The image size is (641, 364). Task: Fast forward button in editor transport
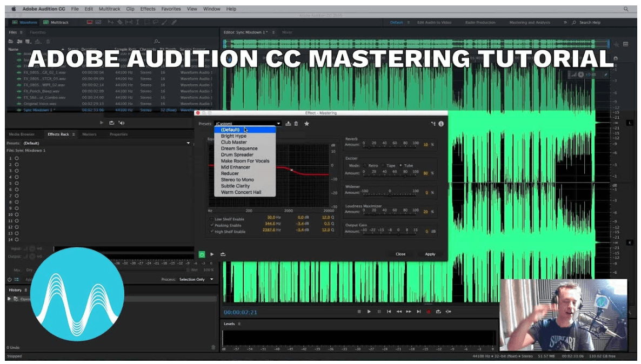click(x=409, y=311)
